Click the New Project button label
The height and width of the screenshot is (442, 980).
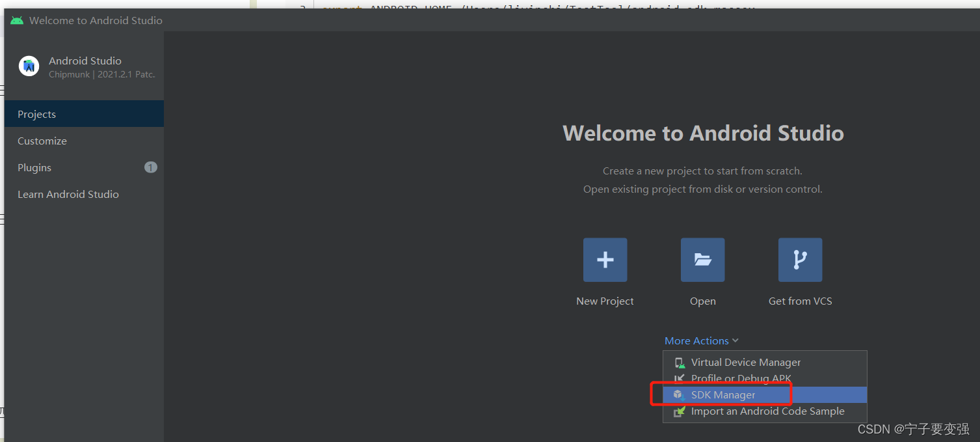point(605,301)
